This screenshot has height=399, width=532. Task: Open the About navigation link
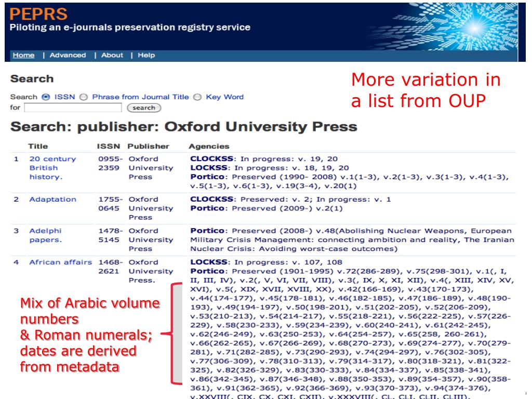coord(112,55)
